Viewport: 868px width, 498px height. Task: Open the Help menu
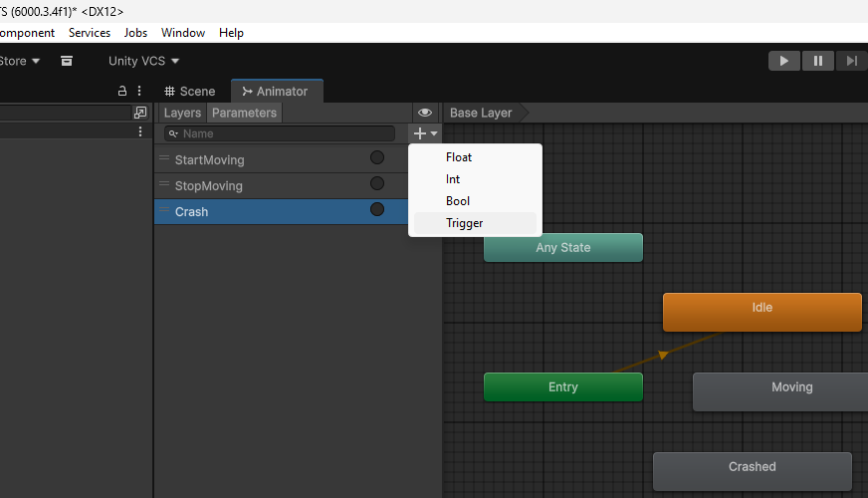pyautogui.click(x=231, y=33)
